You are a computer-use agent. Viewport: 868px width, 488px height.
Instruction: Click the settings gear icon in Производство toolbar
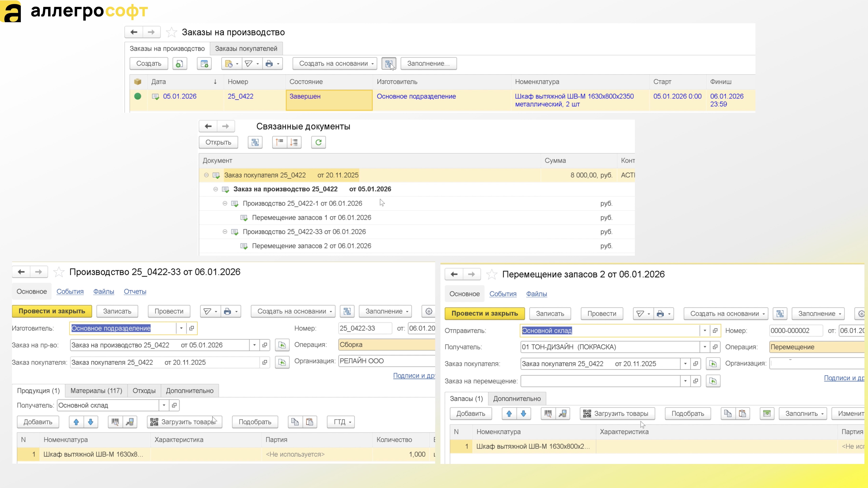(429, 311)
